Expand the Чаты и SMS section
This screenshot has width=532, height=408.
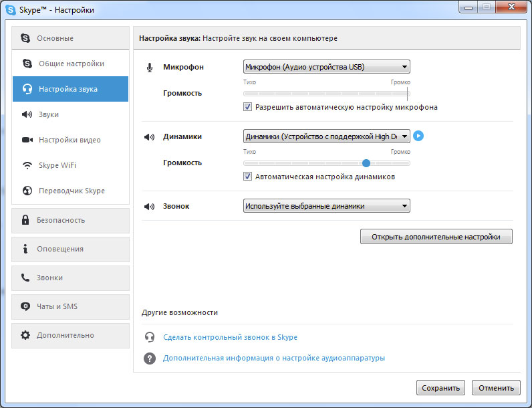click(71, 307)
